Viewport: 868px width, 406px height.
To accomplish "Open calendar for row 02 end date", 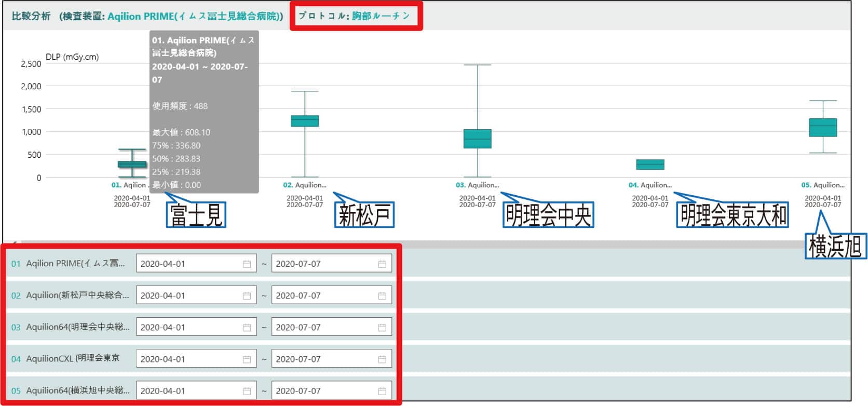I will tap(382, 295).
